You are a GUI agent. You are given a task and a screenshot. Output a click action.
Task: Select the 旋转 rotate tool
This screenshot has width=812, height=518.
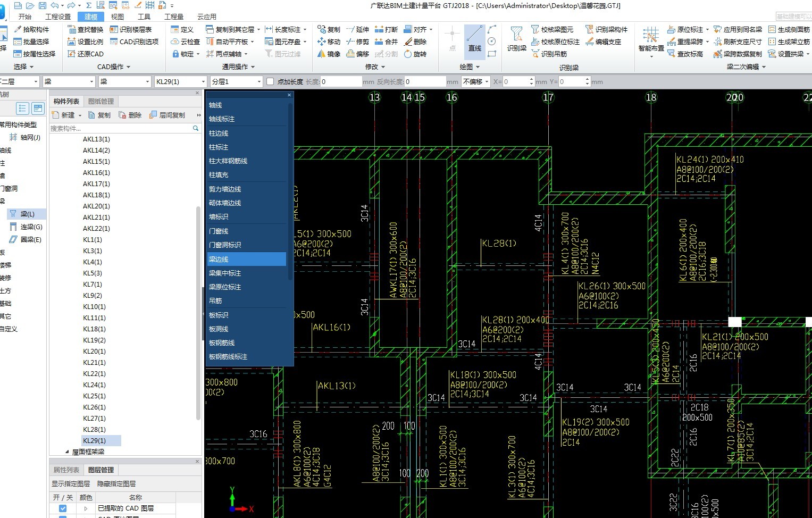coord(415,54)
